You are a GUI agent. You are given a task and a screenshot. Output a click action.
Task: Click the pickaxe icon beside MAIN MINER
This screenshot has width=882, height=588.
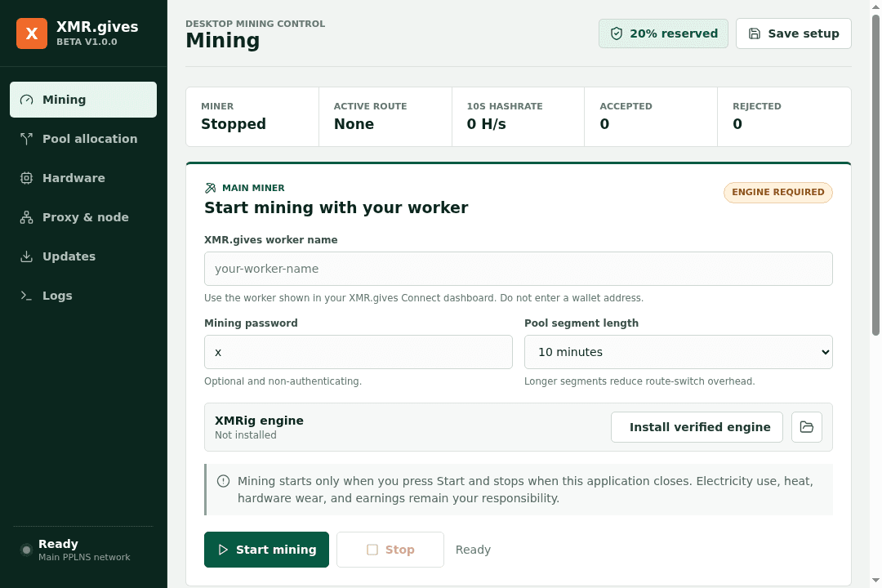tap(211, 188)
